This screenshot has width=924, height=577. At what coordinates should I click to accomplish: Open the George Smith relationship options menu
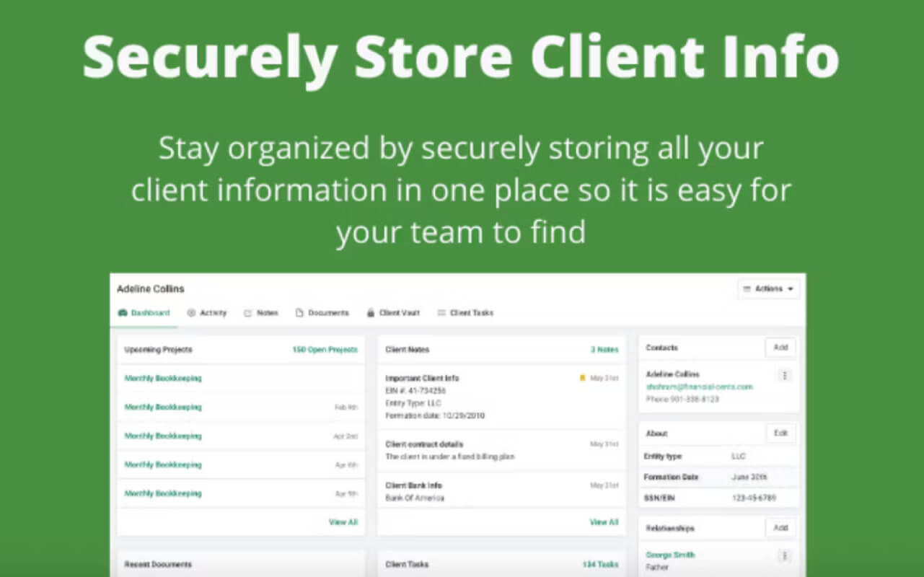pos(785,556)
